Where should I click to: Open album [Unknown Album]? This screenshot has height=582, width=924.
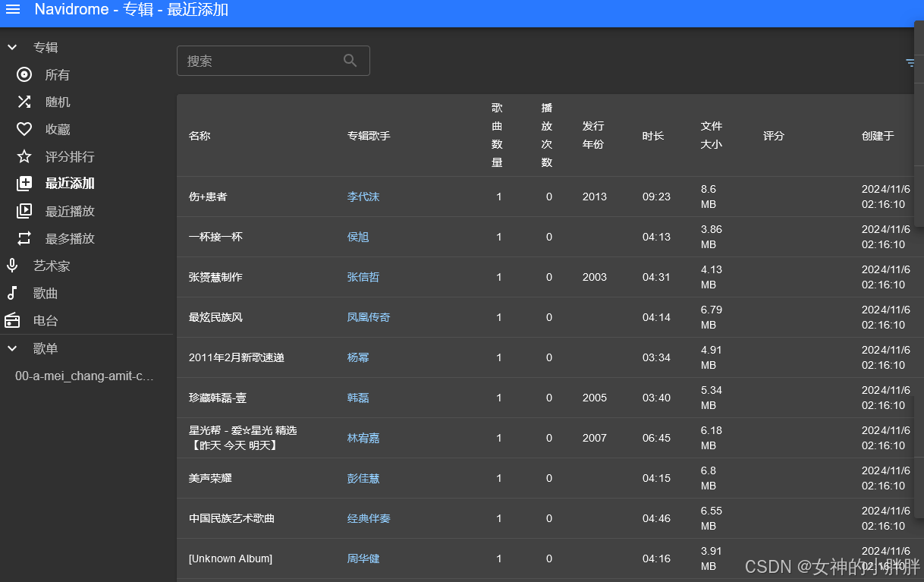click(231, 558)
